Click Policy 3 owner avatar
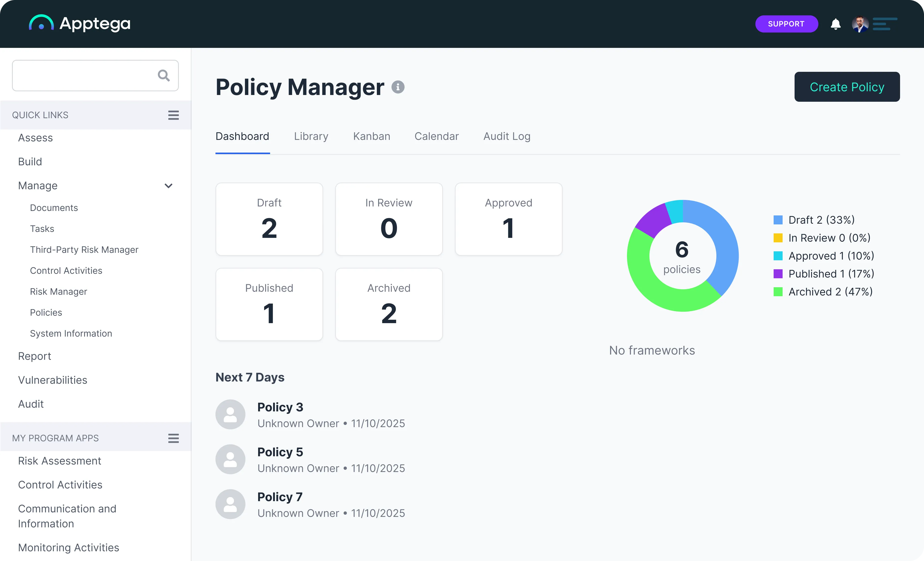The image size is (924, 561). (230, 414)
